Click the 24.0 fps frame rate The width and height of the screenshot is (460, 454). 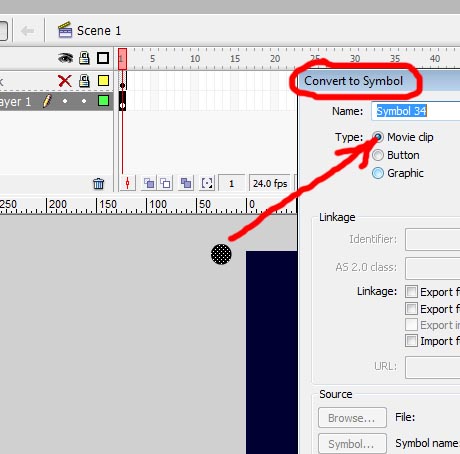tap(270, 183)
